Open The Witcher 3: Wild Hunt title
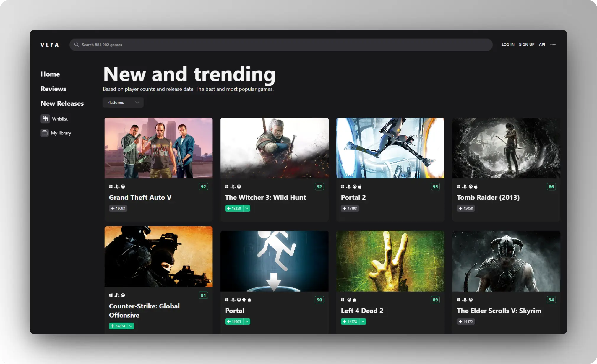This screenshot has height=364, width=597. coord(265,197)
